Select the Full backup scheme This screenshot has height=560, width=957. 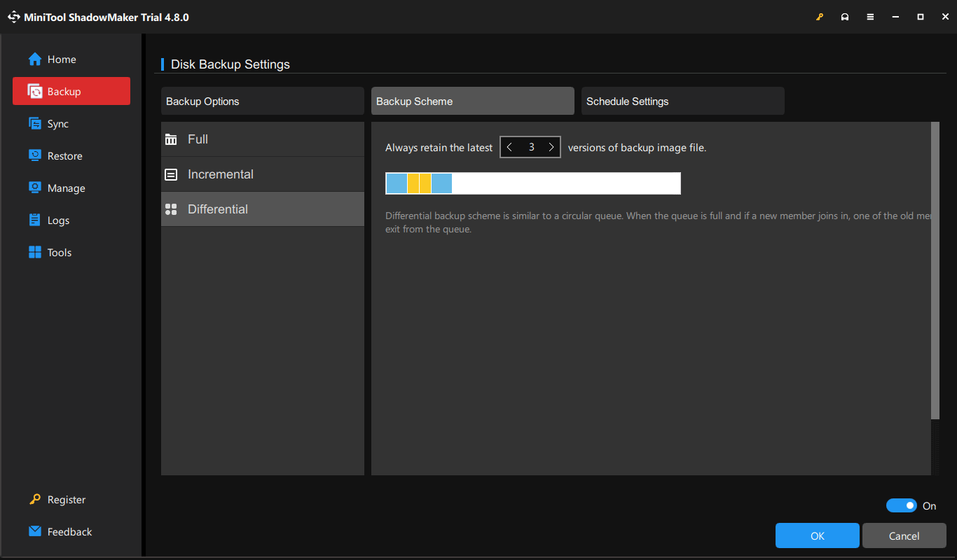(x=198, y=139)
